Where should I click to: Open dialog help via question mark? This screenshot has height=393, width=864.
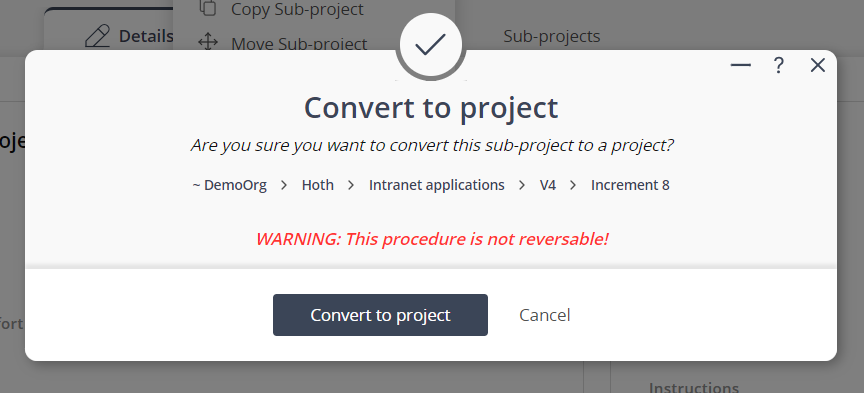tap(778, 66)
